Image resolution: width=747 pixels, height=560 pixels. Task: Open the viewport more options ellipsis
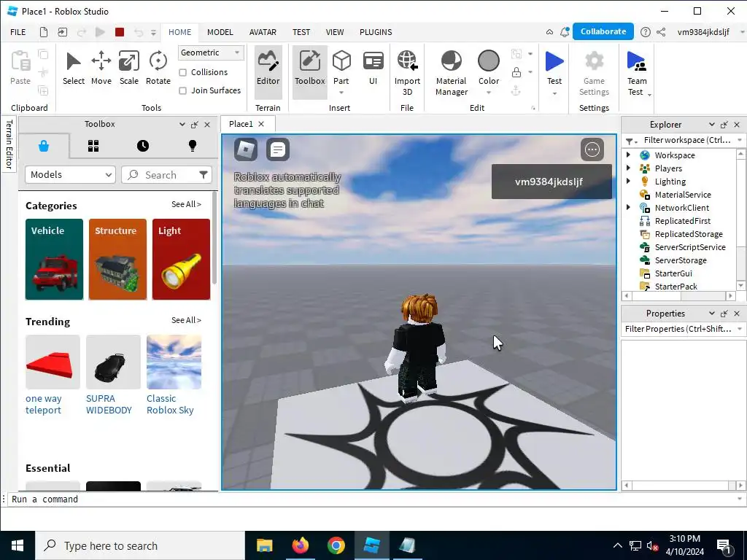pyautogui.click(x=592, y=149)
